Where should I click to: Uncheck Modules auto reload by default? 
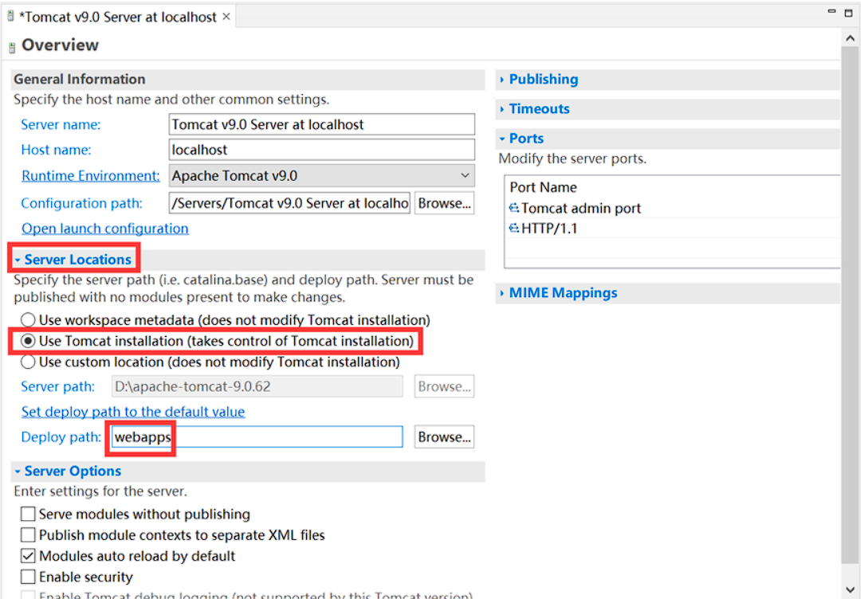pyautogui.click(x=28, y=556)
